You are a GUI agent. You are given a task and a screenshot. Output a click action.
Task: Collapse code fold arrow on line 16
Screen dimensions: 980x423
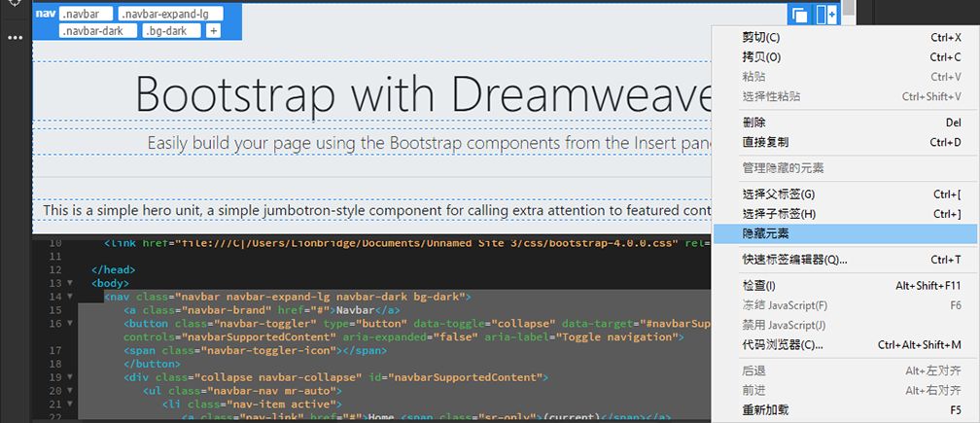[69, 324]
